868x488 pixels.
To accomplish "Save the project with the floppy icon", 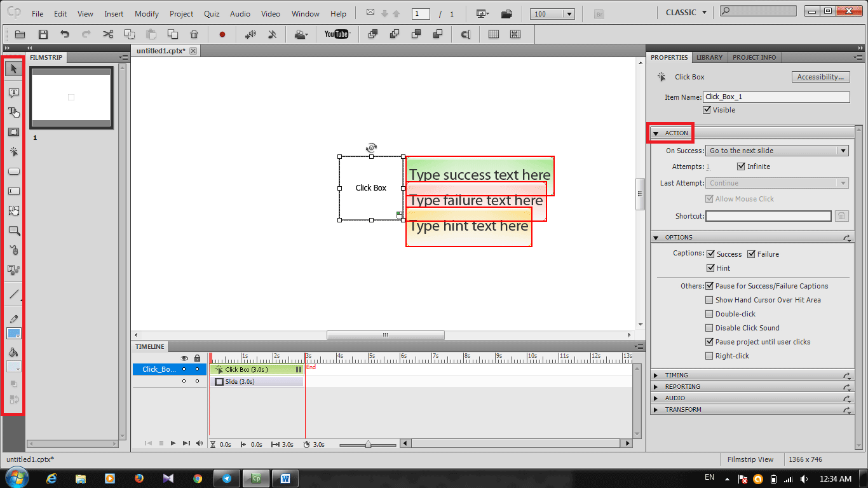I will coord(43,34).
